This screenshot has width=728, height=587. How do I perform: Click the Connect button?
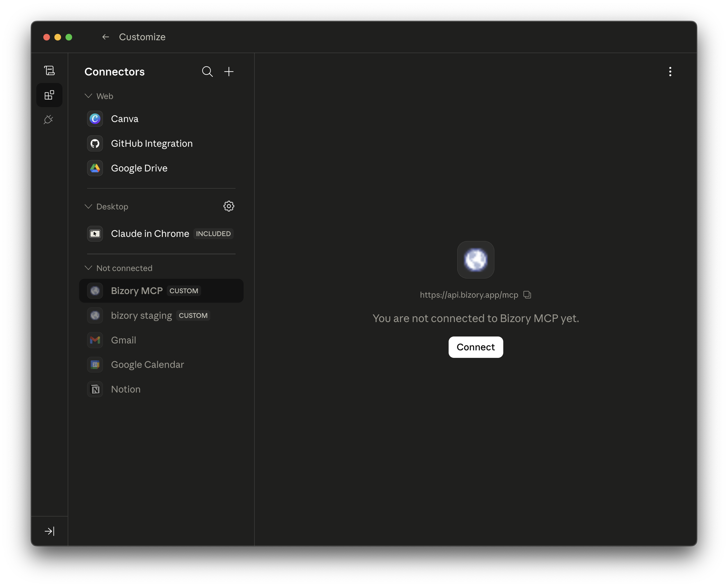click(476, 347)
